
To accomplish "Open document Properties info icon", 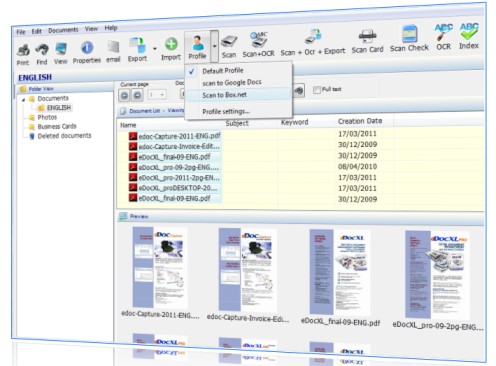I will [x=87, y=48].
